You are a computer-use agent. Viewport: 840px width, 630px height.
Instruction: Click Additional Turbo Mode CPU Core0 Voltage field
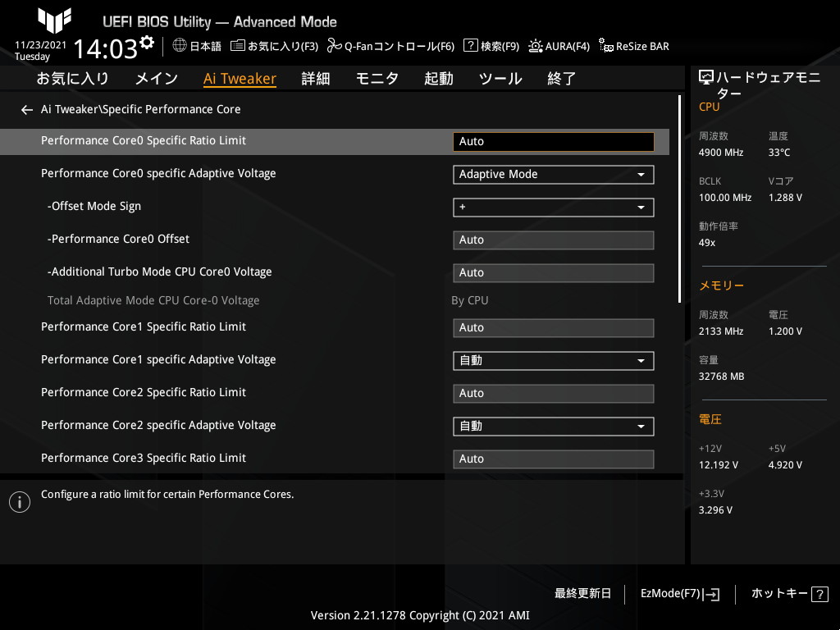tap(554, 273)
